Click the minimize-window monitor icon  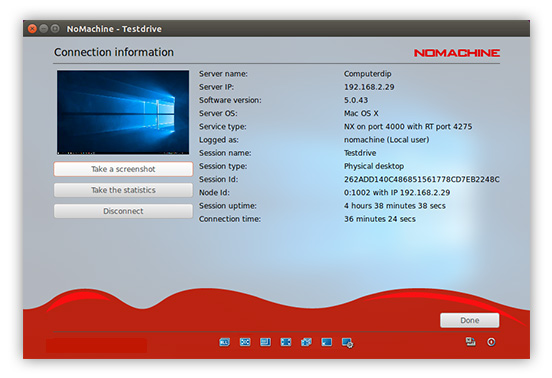[327, 342]
